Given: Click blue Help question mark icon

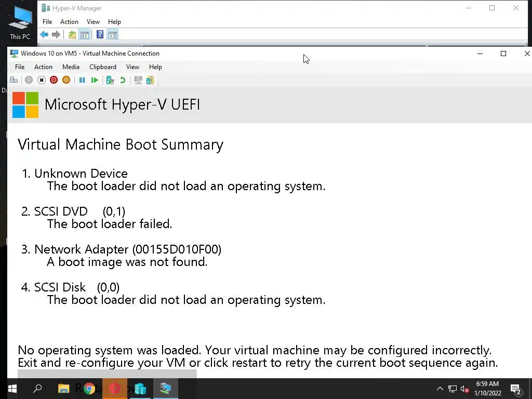Looking at the screenshot, I should (100, 35).
